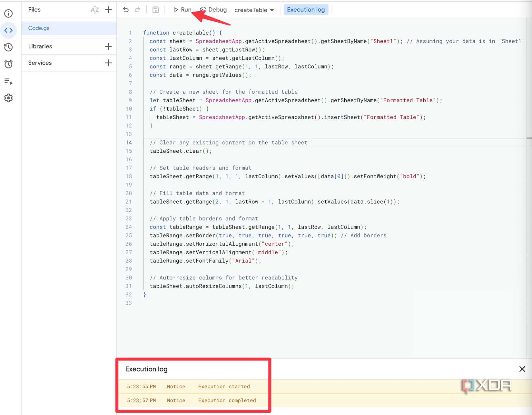532x415 pixels.
Task: Open the Execution log
Action: [306, 10]
